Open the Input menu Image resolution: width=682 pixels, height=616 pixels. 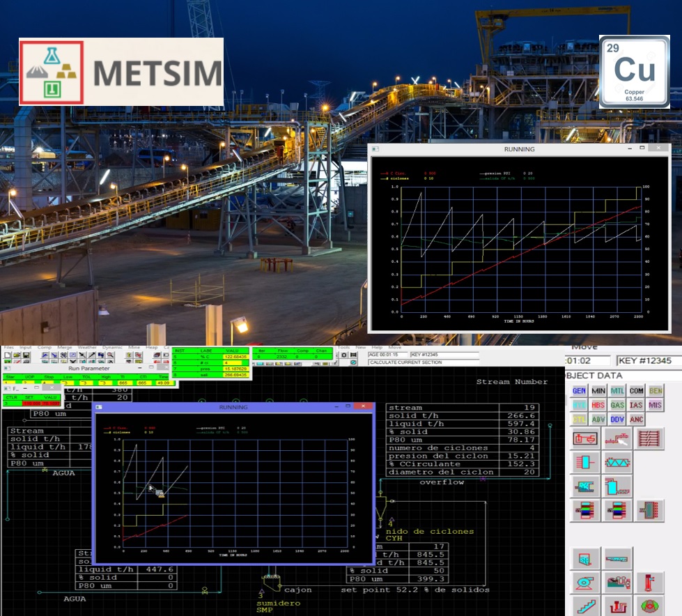[x=26, y=347]
